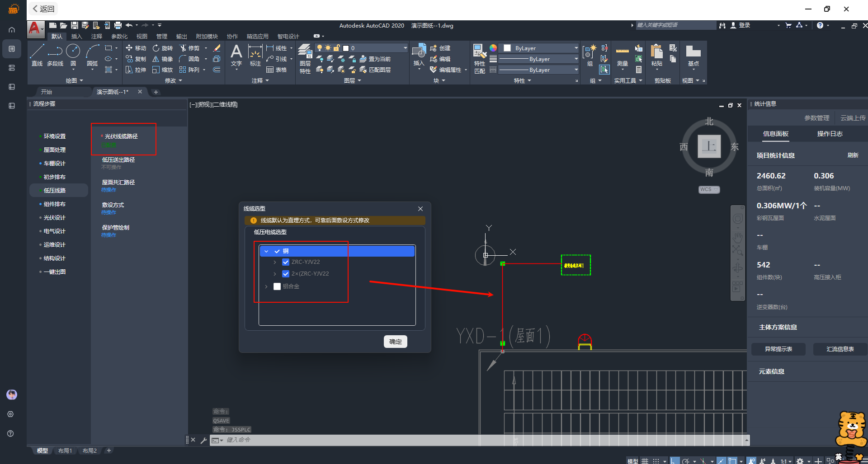Check the aluminum alloy (铝合金) checkbox
The width and height of the screenshot is (868, 464).
point(277,286)
